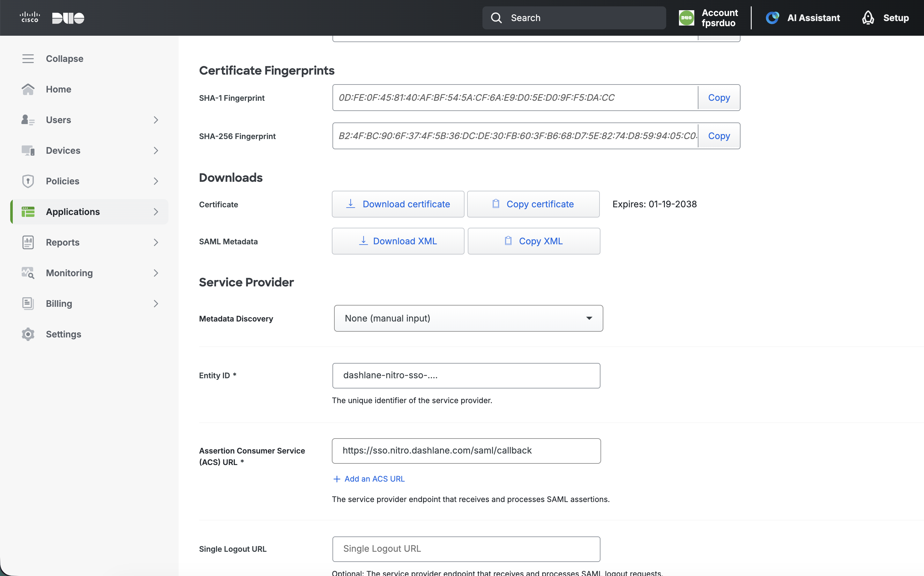
Task: Click the Users person icon
Action: click(x=28, y=120)
